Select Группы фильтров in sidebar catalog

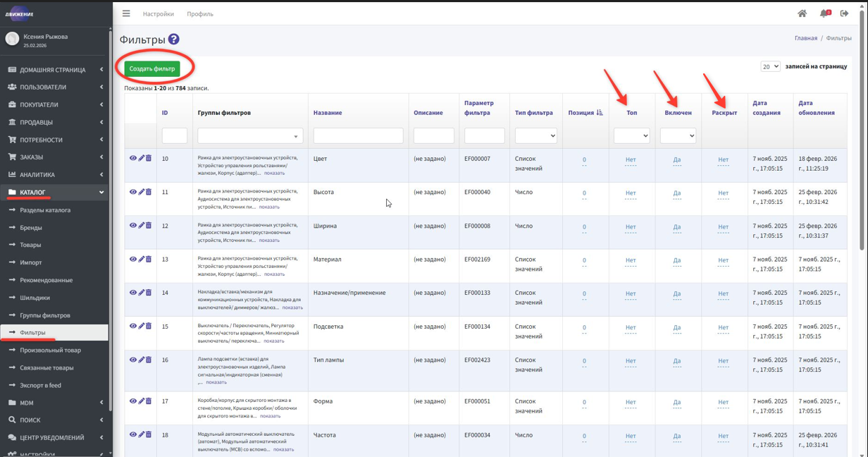(x=45, y=315)
